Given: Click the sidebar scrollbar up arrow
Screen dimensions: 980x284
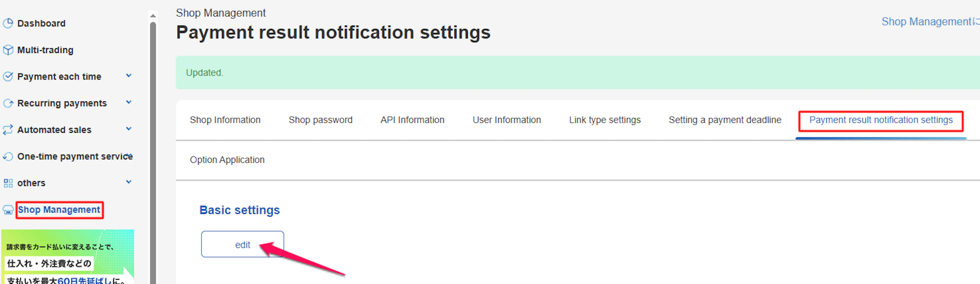Looking at the screenshot, I should pyautogui.click(x=153, y=16).
